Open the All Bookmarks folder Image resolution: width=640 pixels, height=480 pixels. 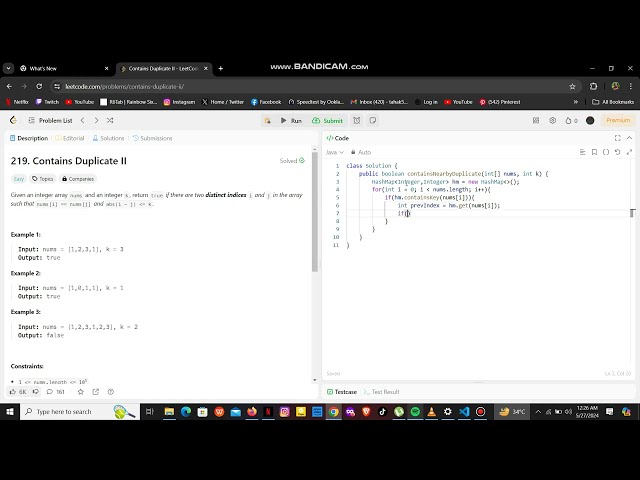click(613, 102)
